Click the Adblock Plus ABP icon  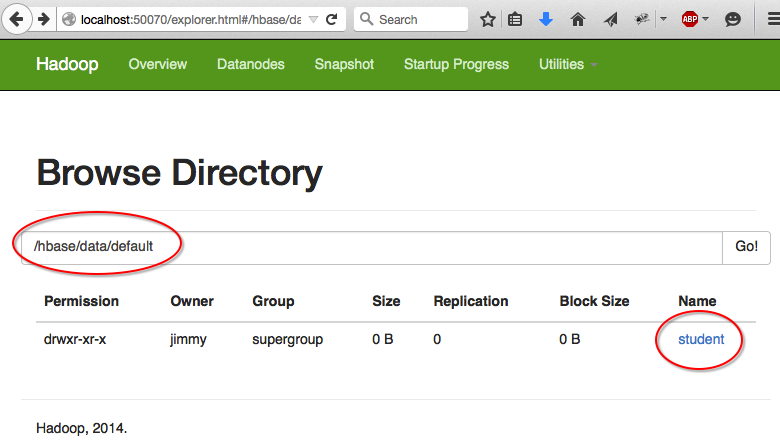pos(689,19)
